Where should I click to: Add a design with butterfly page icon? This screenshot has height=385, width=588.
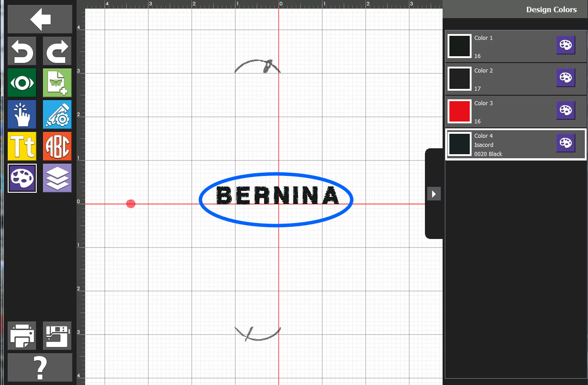point(57,83)
